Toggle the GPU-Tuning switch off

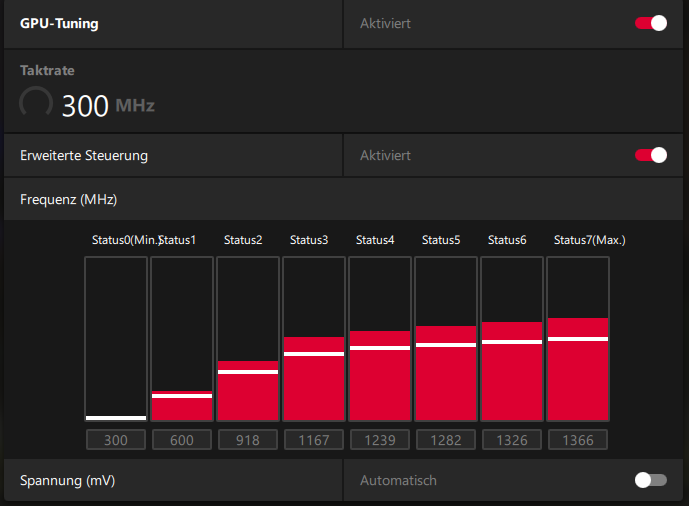tap(651, 23)
